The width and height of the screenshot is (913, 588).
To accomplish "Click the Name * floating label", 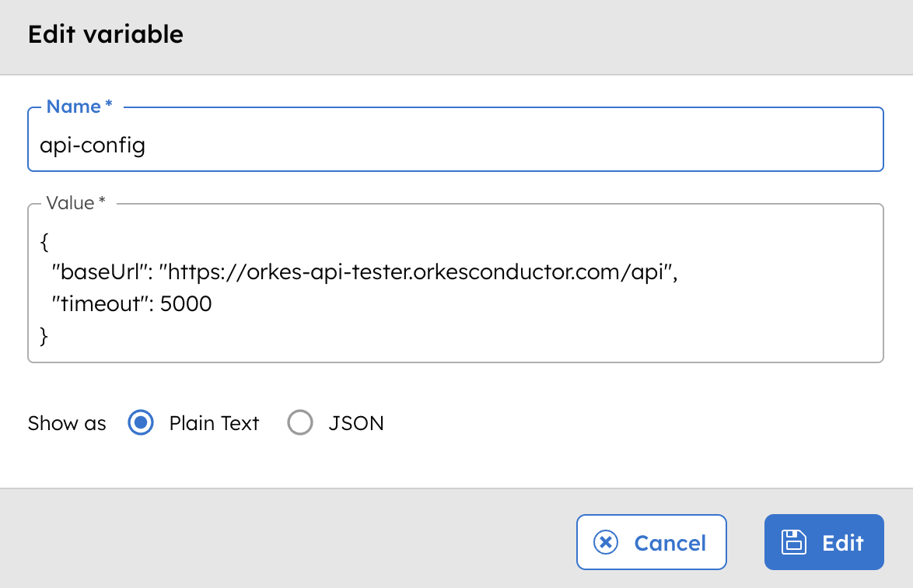I will pyautogui.click(x=78, y=107).
